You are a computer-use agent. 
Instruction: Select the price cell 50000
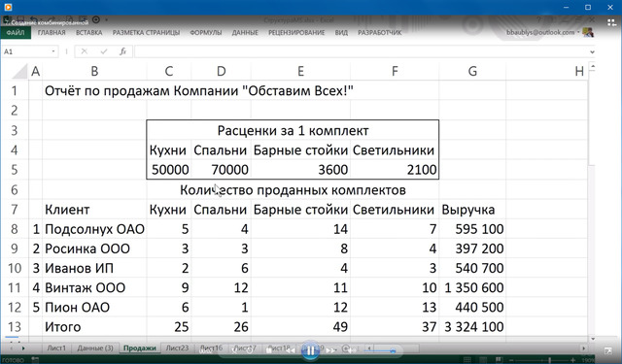pyautogui.click(x=169, y=170)
